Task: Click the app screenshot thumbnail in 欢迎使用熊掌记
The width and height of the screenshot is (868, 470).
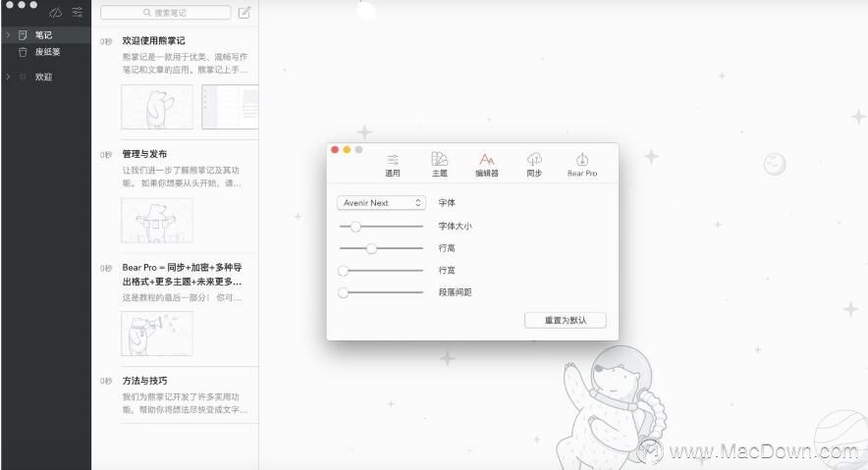Action: (x=231, y=107)
